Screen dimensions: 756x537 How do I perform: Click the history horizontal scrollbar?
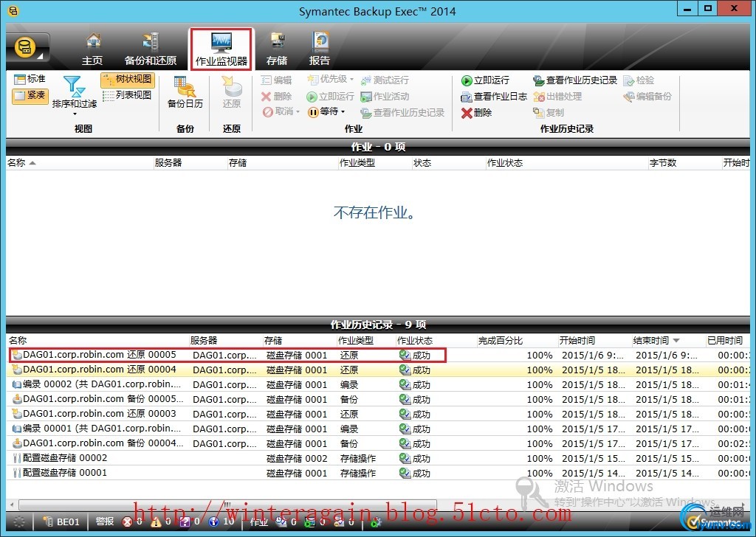pos(227,505)
